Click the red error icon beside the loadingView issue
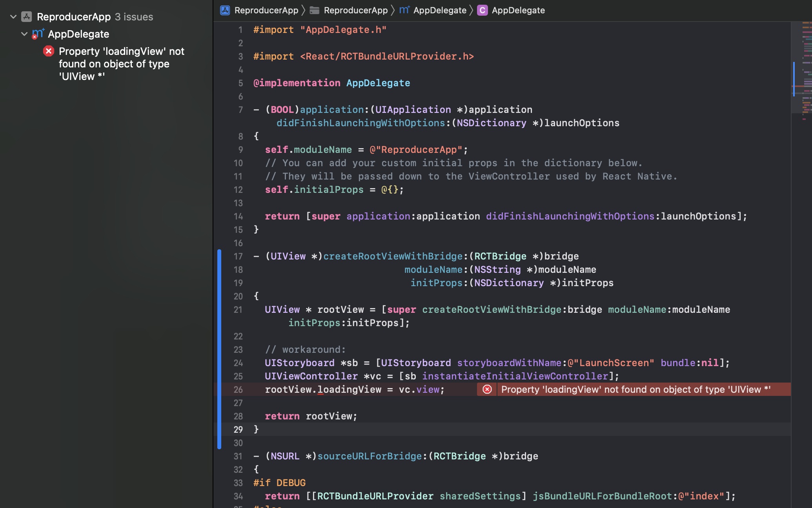The height and width of the screenshot is (508, 812). [x=48, y=51]
